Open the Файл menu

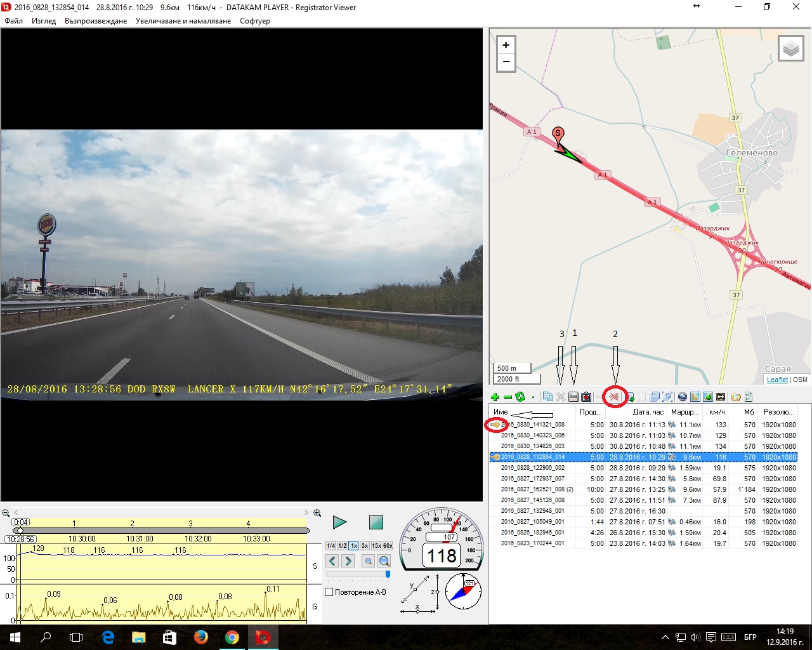13,21
